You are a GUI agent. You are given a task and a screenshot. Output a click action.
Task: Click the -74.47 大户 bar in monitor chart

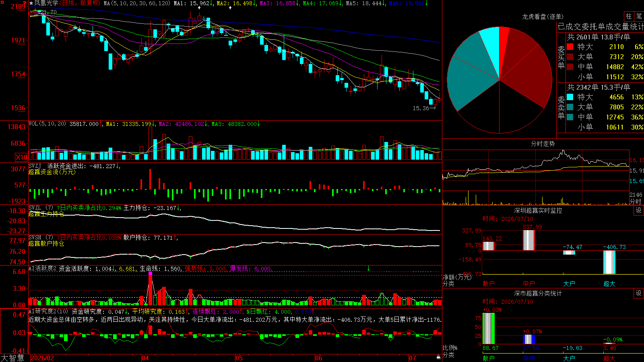pyautogui.click(x=569, y=252)
